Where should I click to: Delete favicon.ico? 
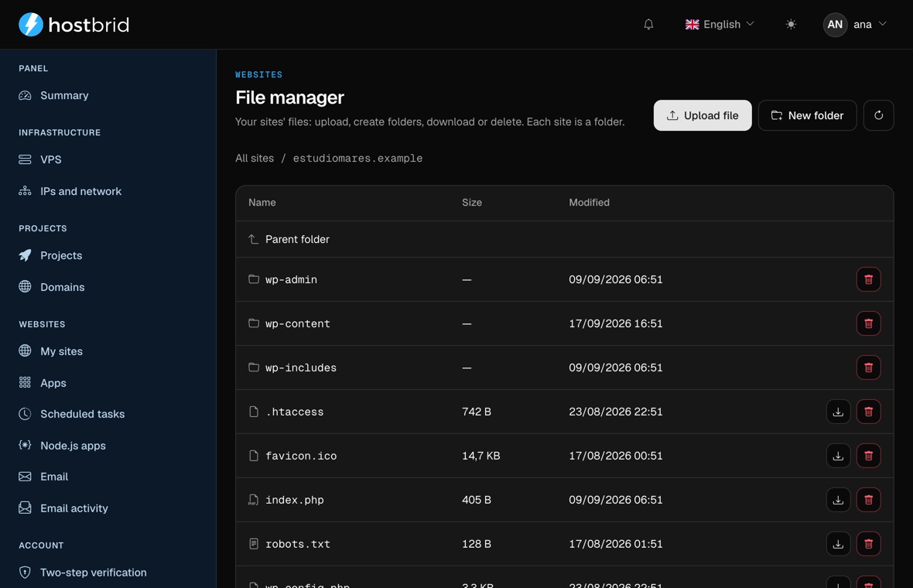(868, 456)
